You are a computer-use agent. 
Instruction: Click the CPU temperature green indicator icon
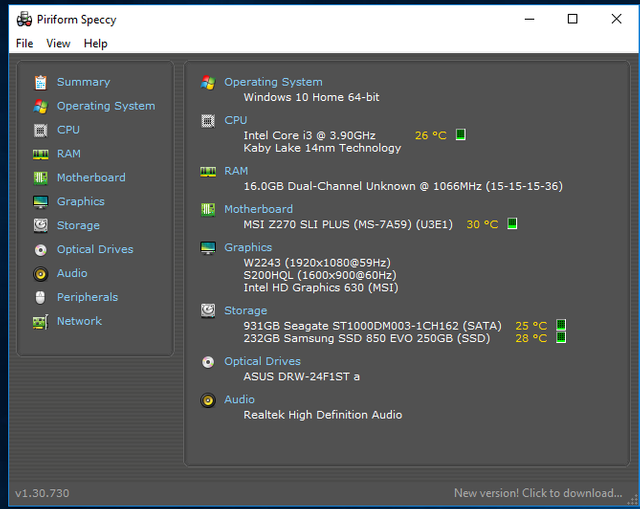pyautogui.click(x=460, y=134)
